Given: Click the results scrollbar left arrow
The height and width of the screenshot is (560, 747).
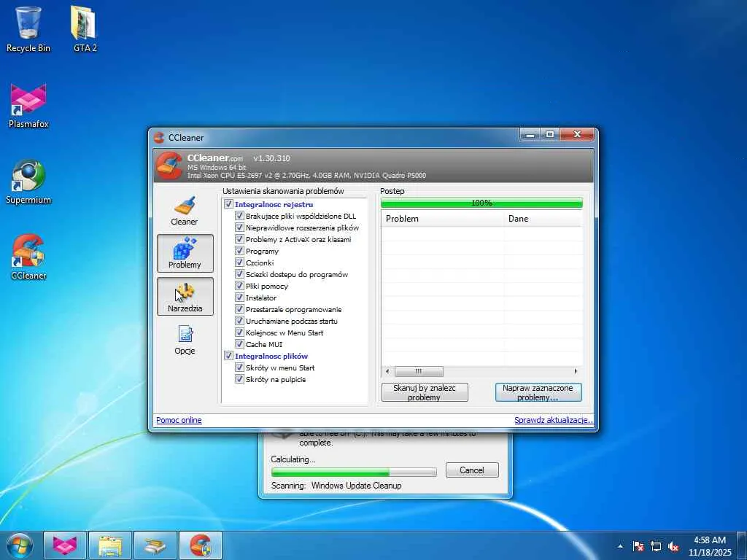Looking at the screenshot, I should (387, 371).
